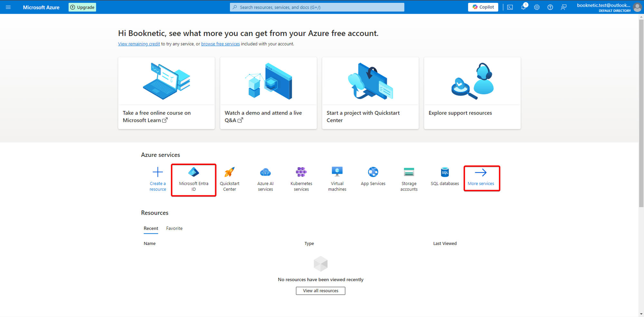Image resolution: width=644 pixels, height=317 pixels.
Task: Click the page vertical scrollbar thumb
Action: (641, 113)
